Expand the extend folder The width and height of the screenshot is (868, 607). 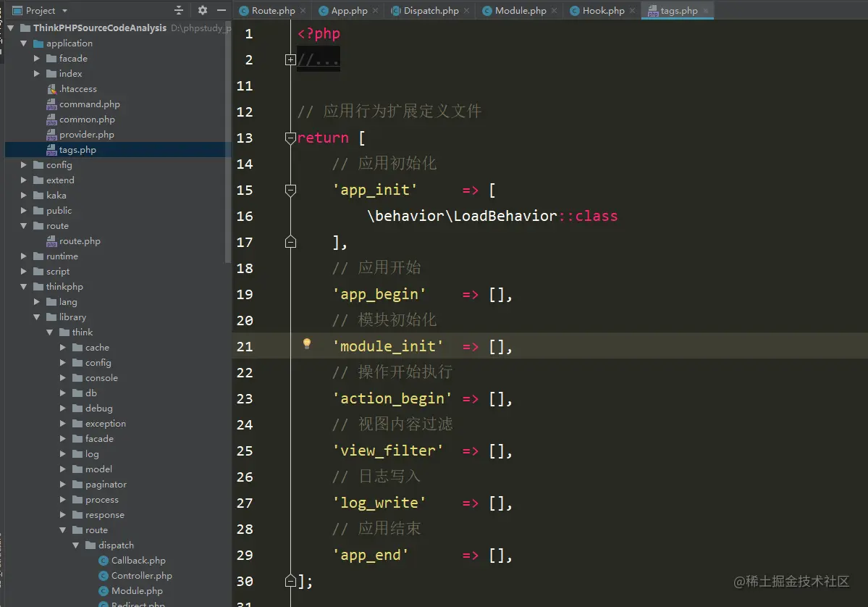click(23, 180)
